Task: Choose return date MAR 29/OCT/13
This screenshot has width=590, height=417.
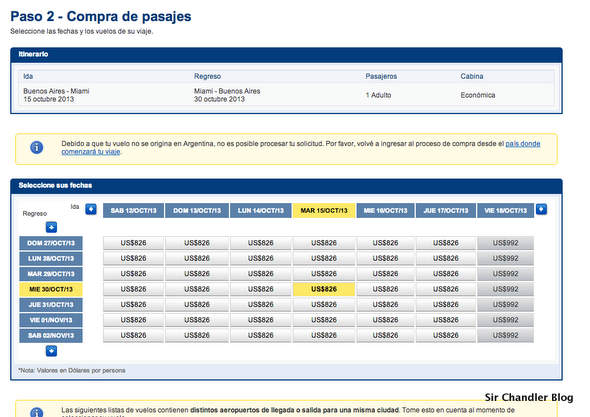Action: [51, 274]
